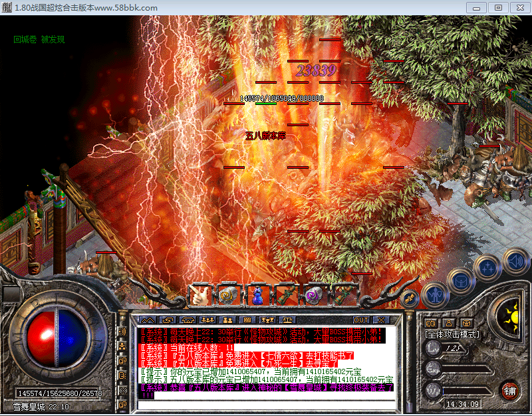The image size is (532, 416).
Task: Open the two-person icon on the chat toolbar
Action: (227, 320)
